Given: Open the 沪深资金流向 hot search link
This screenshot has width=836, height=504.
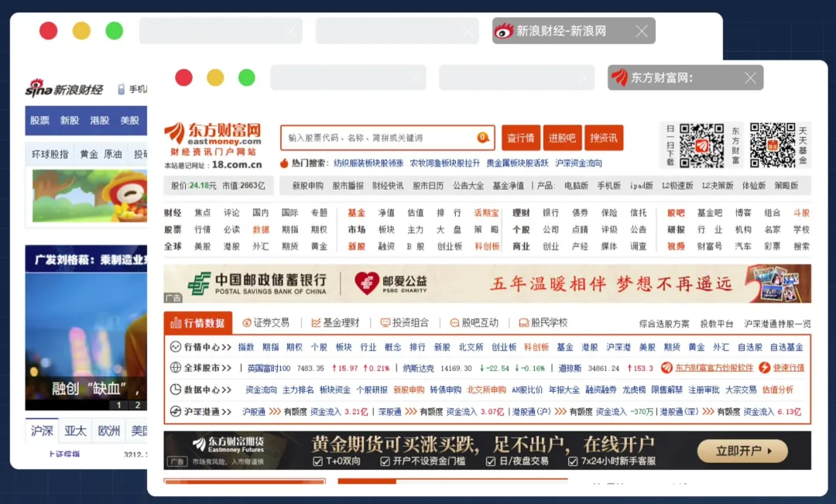Looking at the screenshot, I should click(578, 163).
